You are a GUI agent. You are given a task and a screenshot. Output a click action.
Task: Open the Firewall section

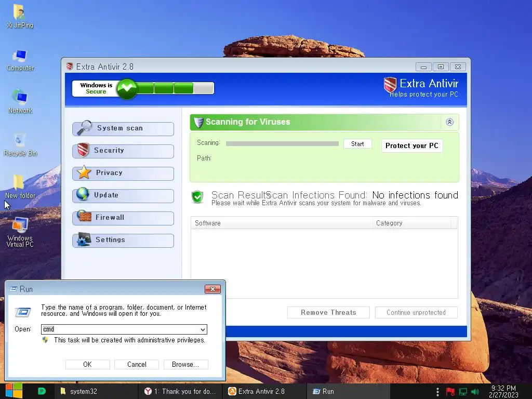123,218
